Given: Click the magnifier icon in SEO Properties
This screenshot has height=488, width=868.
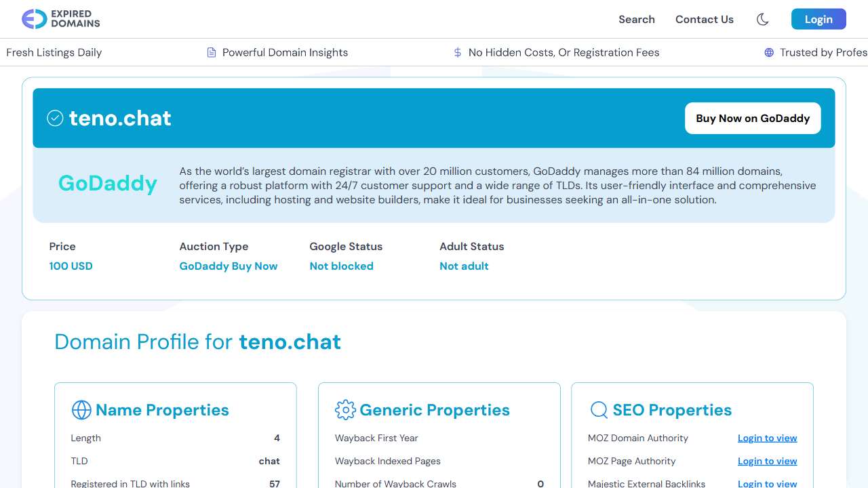Looking at the screenshot, I should pyautogui.click(x=599, y=410).
